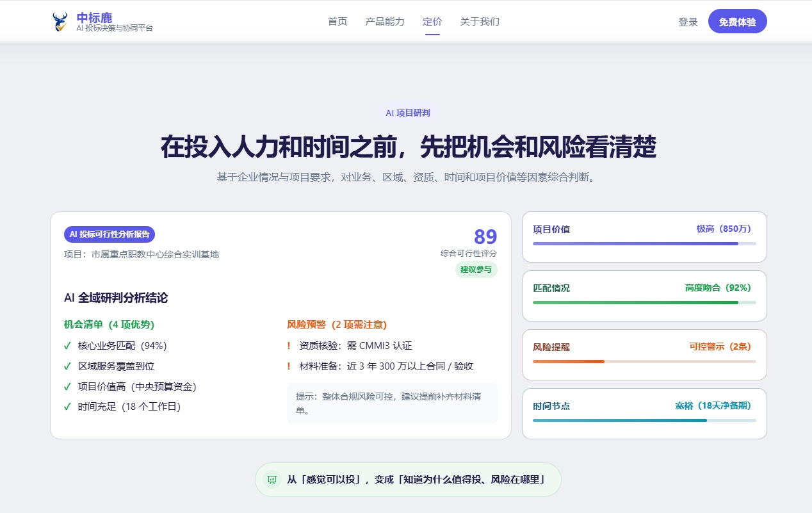Screen dimensions: 812x513
Task: Click the 风险预警（2 项需注意）heading
Action: tap(337, 325)
